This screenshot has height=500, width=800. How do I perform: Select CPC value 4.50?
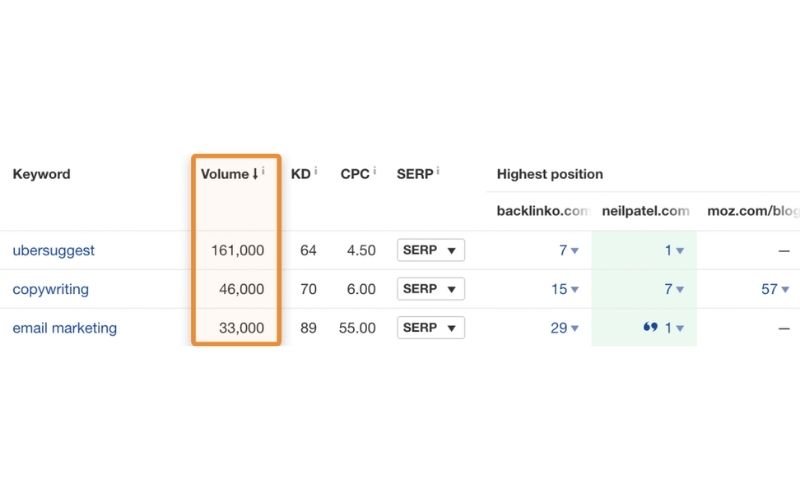click(361, 251)
